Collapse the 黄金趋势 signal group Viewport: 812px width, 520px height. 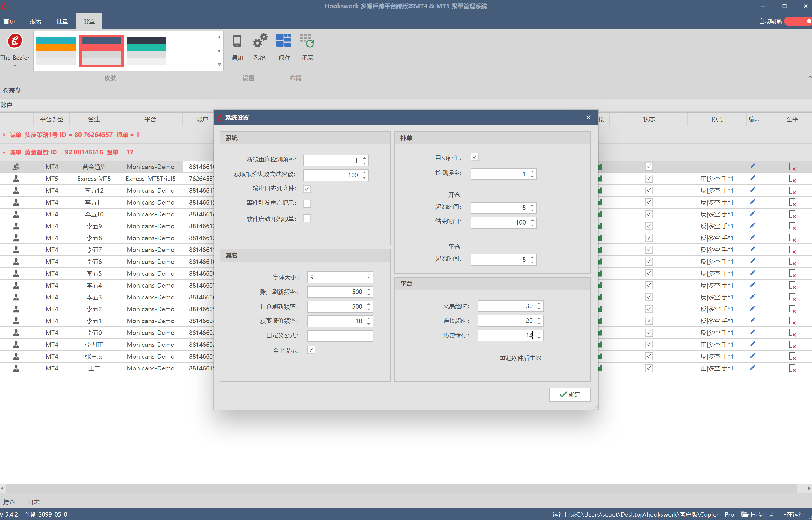coord(4,152)
